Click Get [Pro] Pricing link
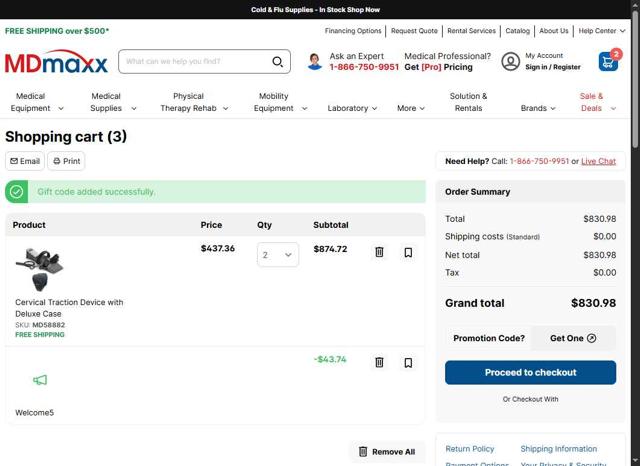The image size is (640, 466). (438, 67)
